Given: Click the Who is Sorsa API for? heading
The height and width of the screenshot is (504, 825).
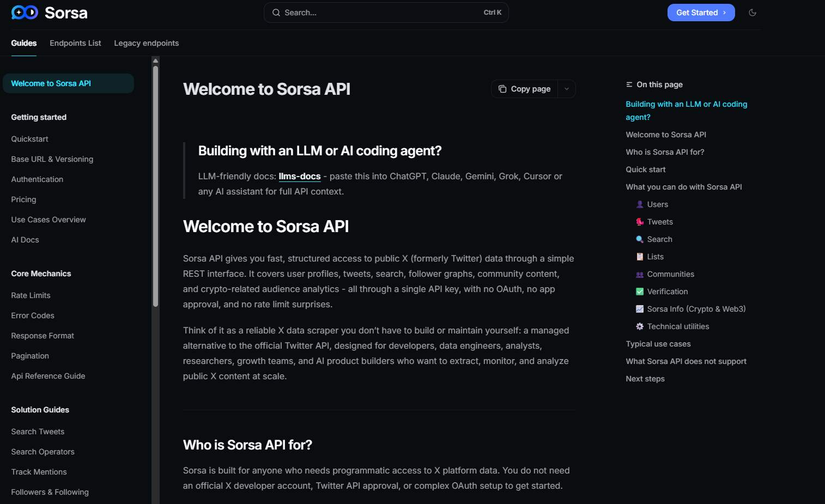Looking at the screenshot, I should [247, 445].
